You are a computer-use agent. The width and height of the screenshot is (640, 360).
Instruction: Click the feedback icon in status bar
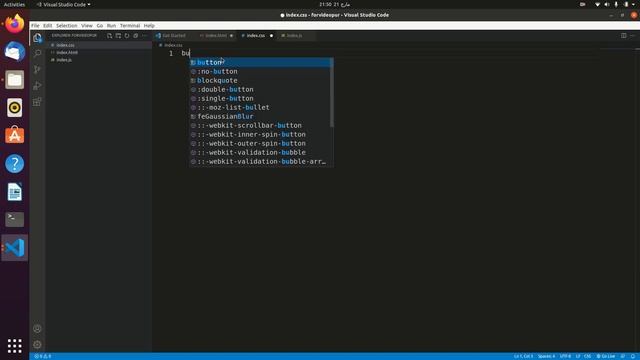[x=623, y=356]
